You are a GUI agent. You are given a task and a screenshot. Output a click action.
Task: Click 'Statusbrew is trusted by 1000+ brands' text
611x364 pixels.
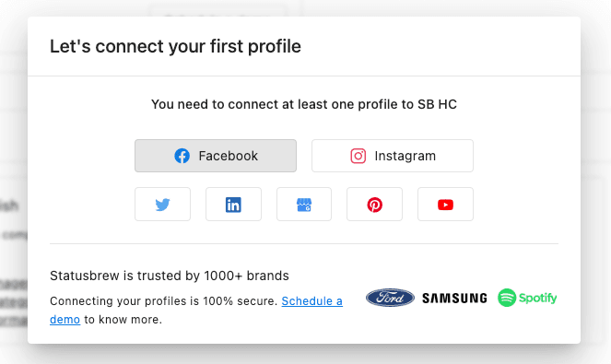(x=170, y=276)
